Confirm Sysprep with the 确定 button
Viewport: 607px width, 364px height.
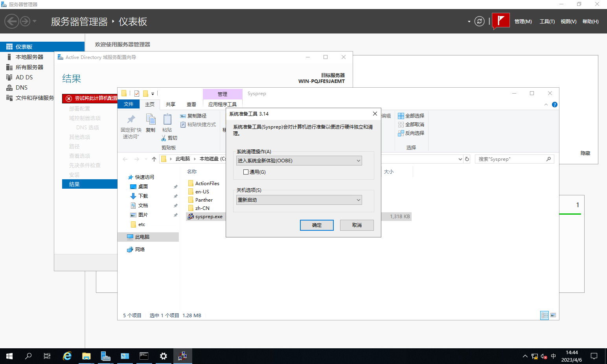click(x=316, y=225)
